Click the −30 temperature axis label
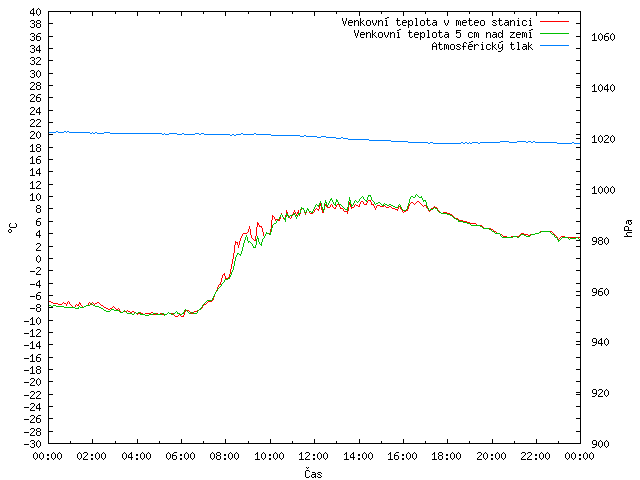Viewport: 640px width, 480px height. point(32,444)
